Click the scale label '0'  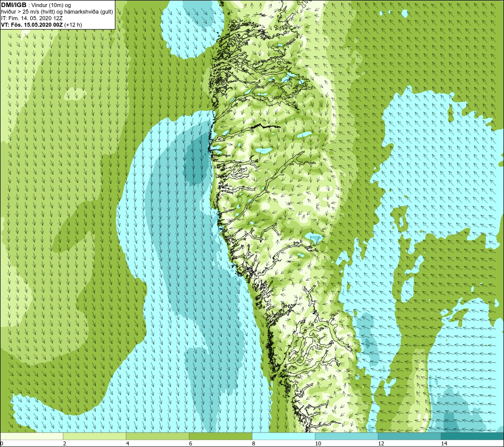coord(2,443)
